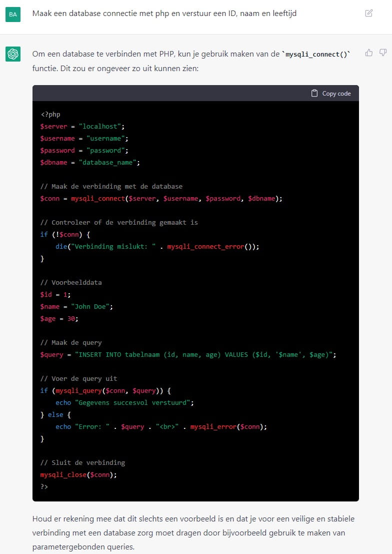Click the comment 'Maak de verbinding met de database'
The height and width of the screenshot is (554, 392).
[x=111, y=187]
